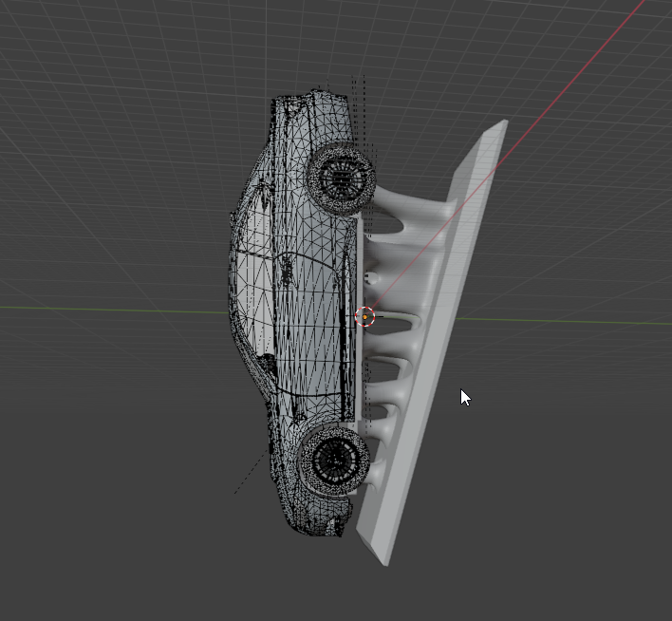The height and width of the screenshot is (621, 672).
Task: Click the upper wheel of the car
Action: [341, 178]
